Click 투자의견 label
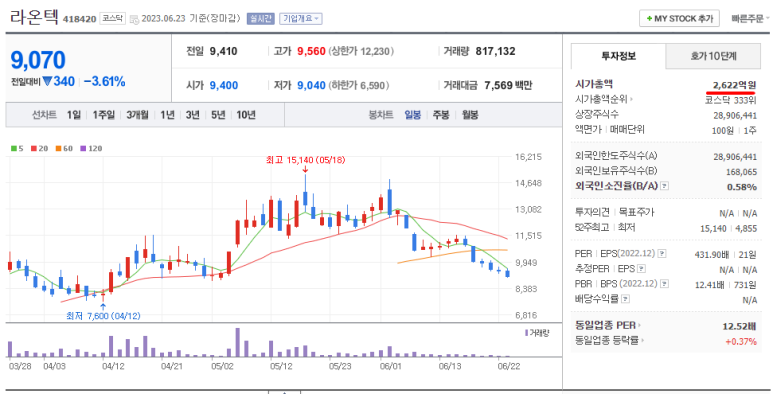 pos(592,213)
